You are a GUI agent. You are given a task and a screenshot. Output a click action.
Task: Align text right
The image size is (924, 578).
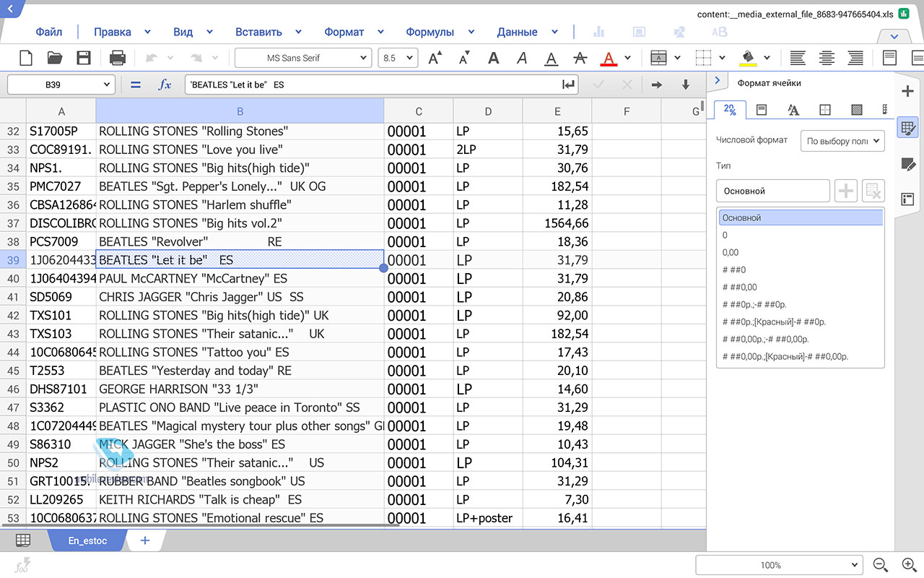coord(855,58)
